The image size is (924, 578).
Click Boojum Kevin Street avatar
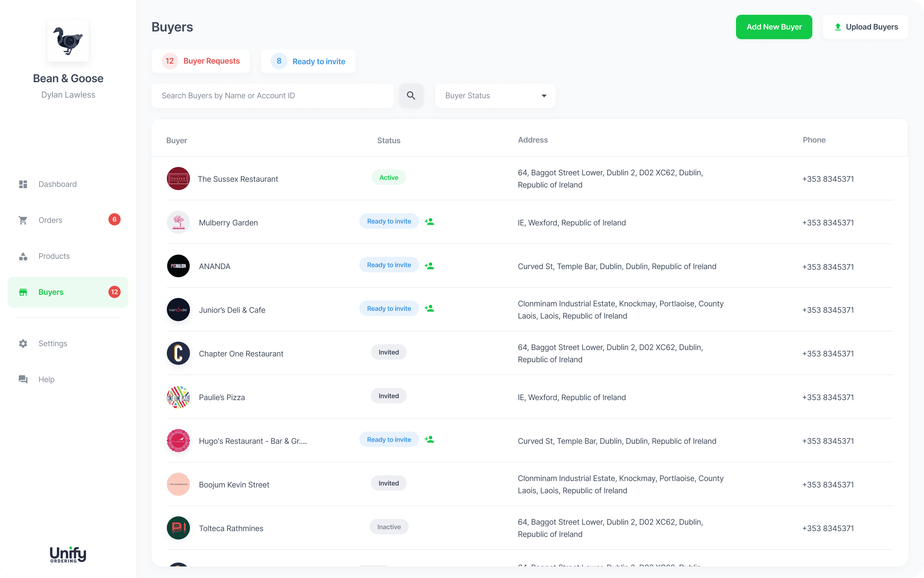(178, 484)
